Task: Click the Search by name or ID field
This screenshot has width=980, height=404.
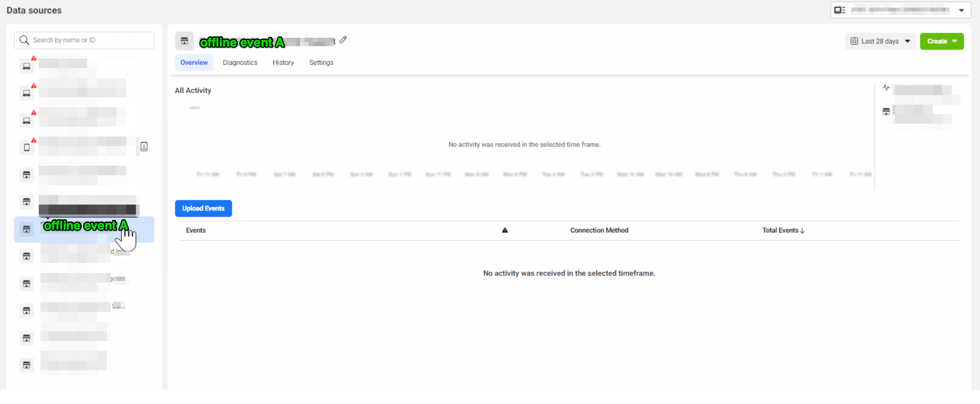Action: click(84, 40)
